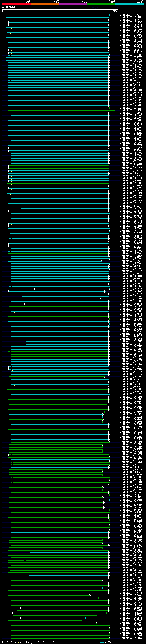Select hit label UniRef100_B1Q0X3
146x644 pixels.
(131, 394)
